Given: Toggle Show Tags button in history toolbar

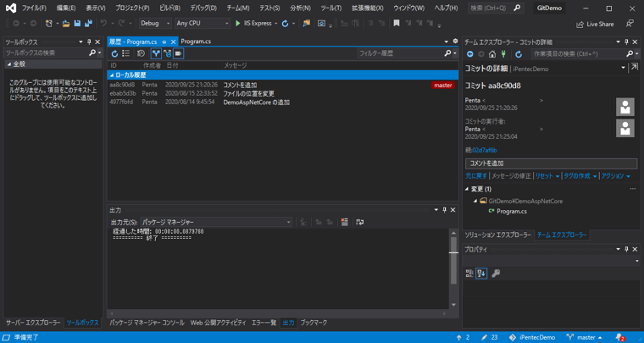Looking at the screenshot, I should tap(178, 53).
